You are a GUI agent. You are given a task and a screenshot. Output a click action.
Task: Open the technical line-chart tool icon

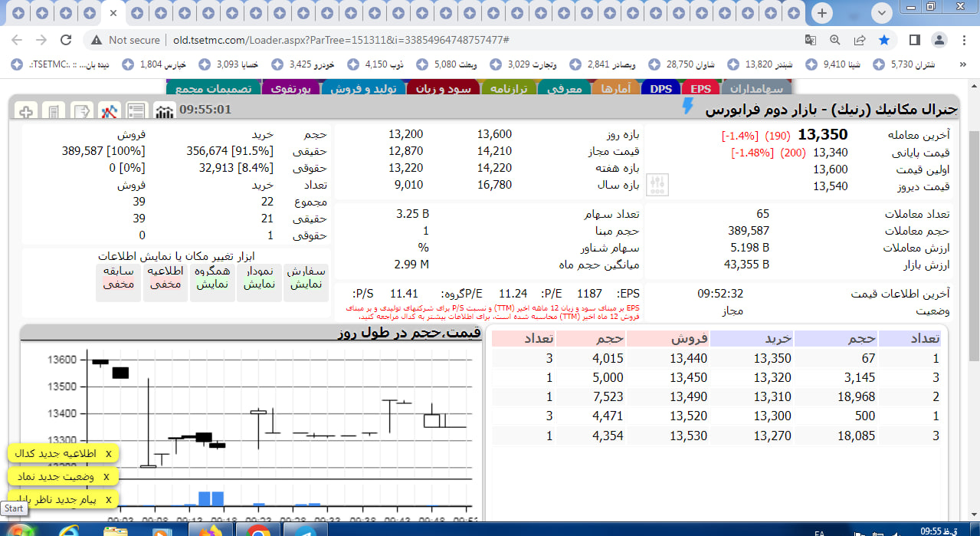(x=109, y=111)
